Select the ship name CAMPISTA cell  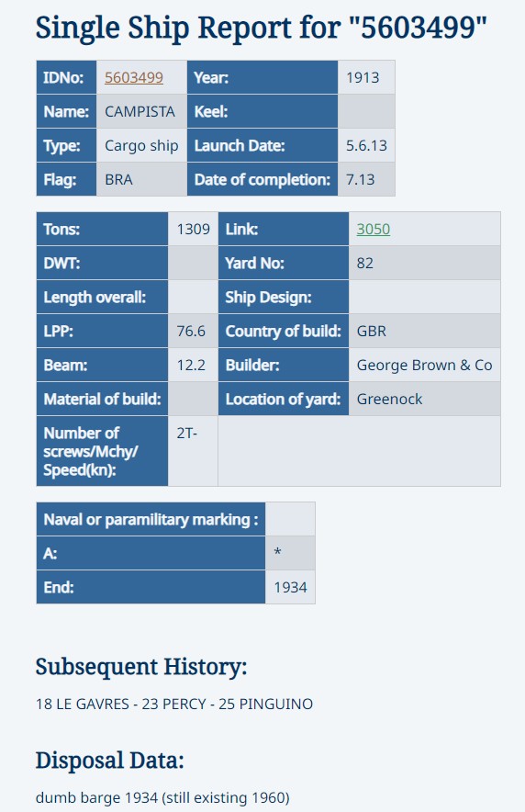[x=140, y=111]
